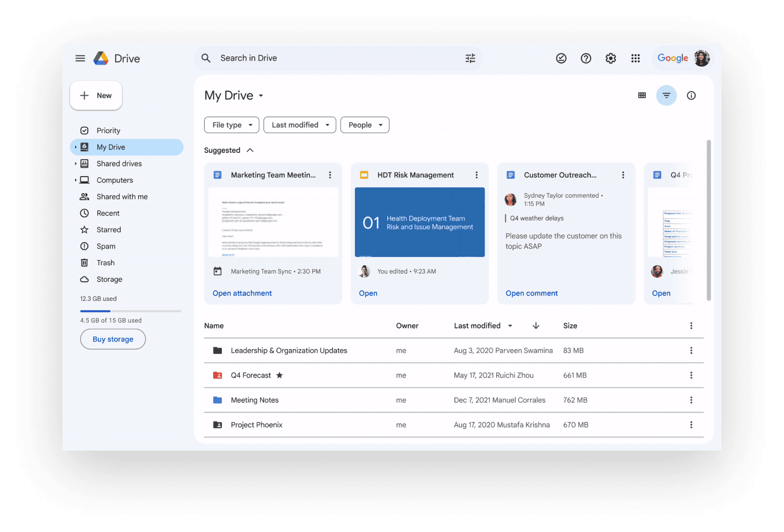Collapse the Suggested section chevron
Viewport: 784px width, 532px height.
pyautogui.click(x=249, y=150)
